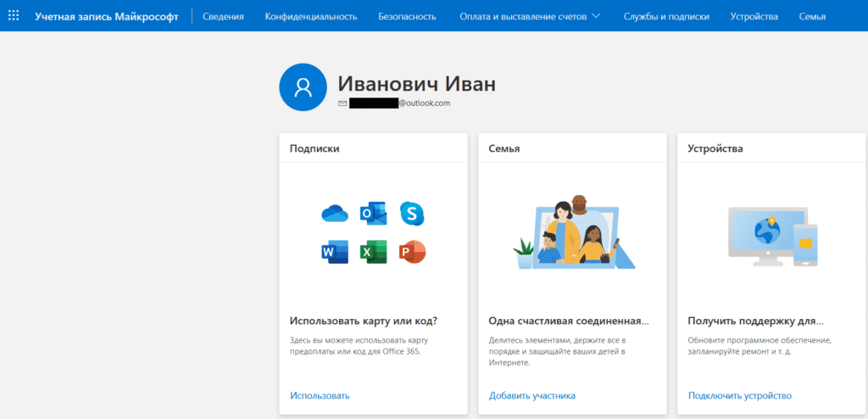Click the Подключить устройство link
This screenshot has width=868, height=419.
click(739, 395)
